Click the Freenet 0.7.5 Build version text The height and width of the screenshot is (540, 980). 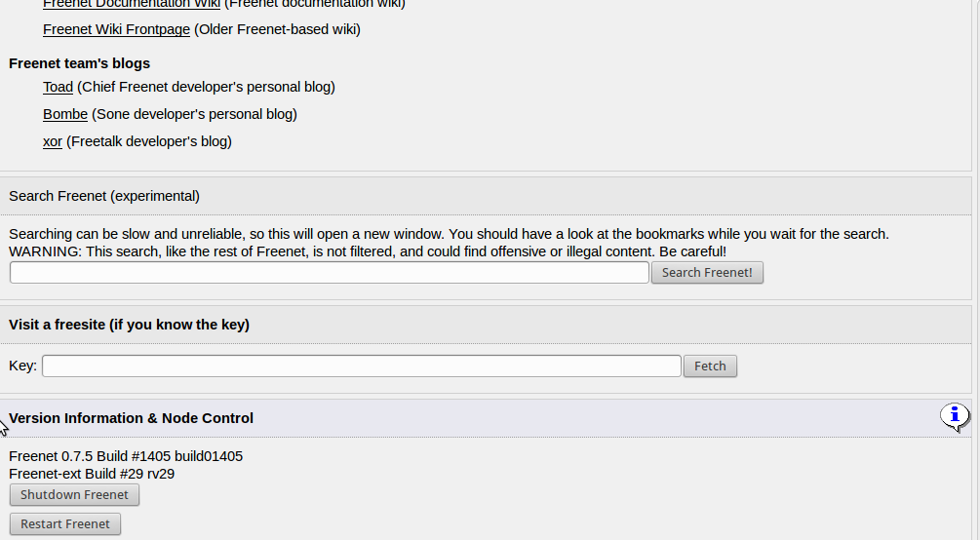(126, 456)
